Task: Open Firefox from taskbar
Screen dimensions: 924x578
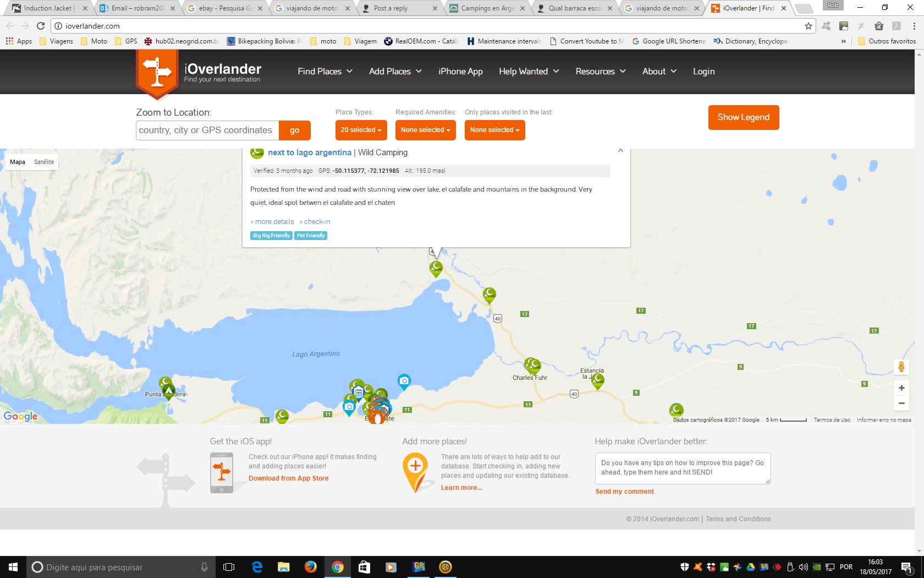Action: click(310, 567)
